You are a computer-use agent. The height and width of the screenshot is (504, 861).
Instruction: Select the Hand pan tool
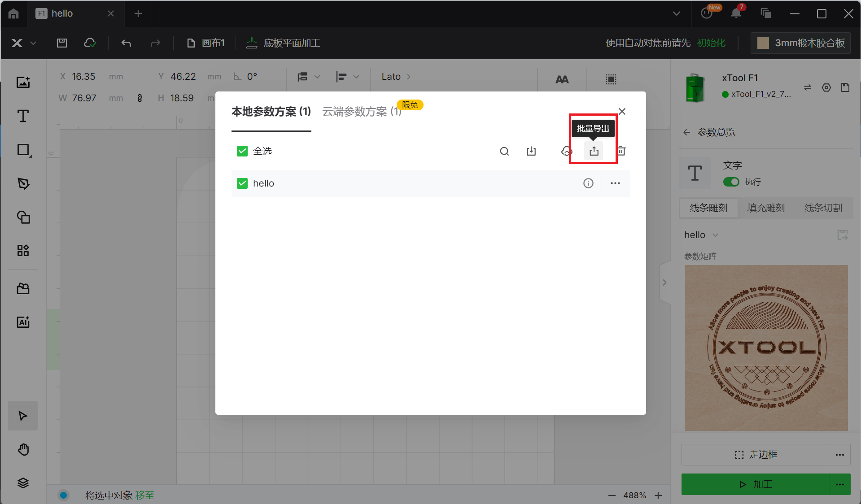(x=23, y=449)
